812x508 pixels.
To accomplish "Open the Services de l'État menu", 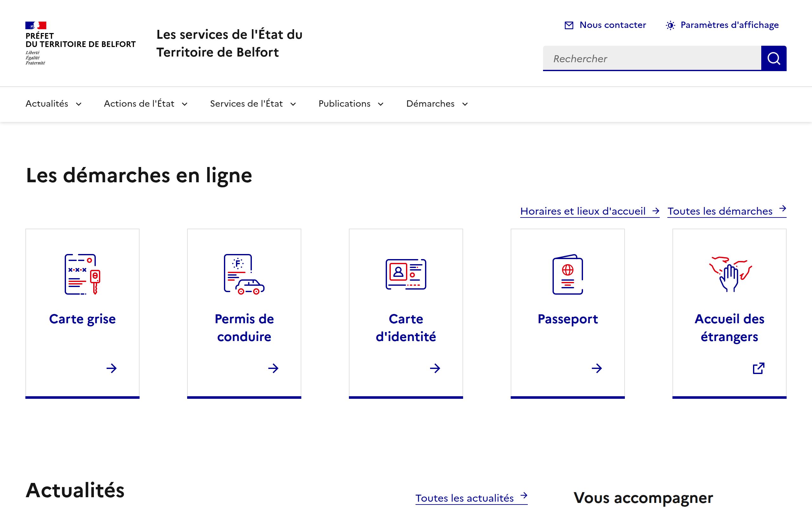I will point(253,104).
